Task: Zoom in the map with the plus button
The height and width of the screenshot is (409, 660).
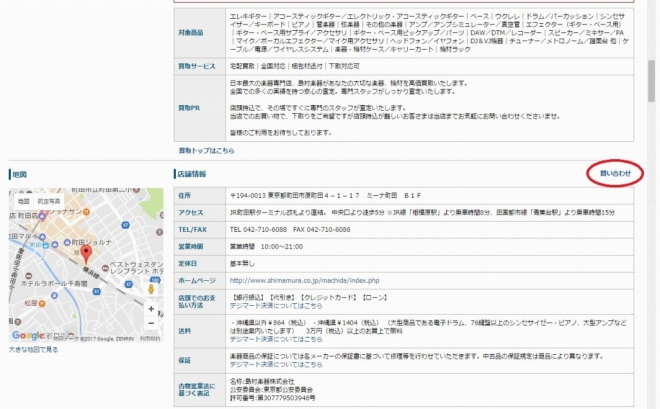Action: click(151, 309)
